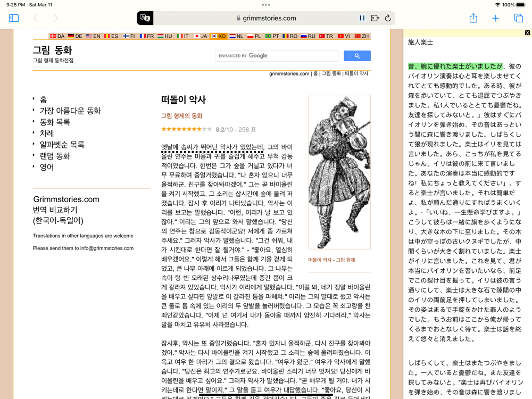Click the 떠돌이 악사 story heading

[x=184, y=100]
